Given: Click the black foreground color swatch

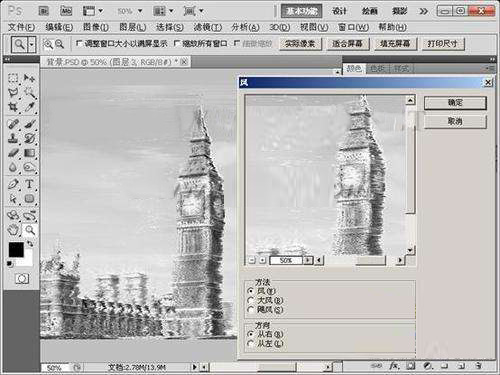Looking at the screenshot, I should coord(15,250).
